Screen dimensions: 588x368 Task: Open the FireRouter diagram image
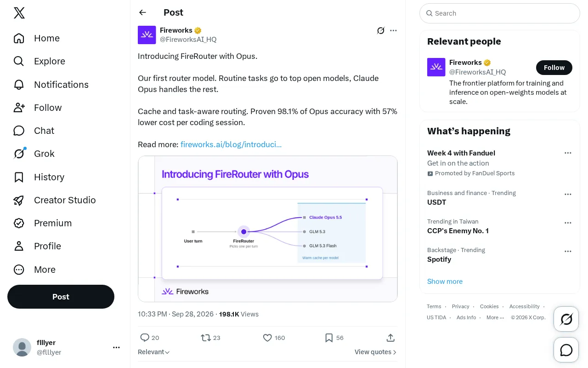(268, 229)
